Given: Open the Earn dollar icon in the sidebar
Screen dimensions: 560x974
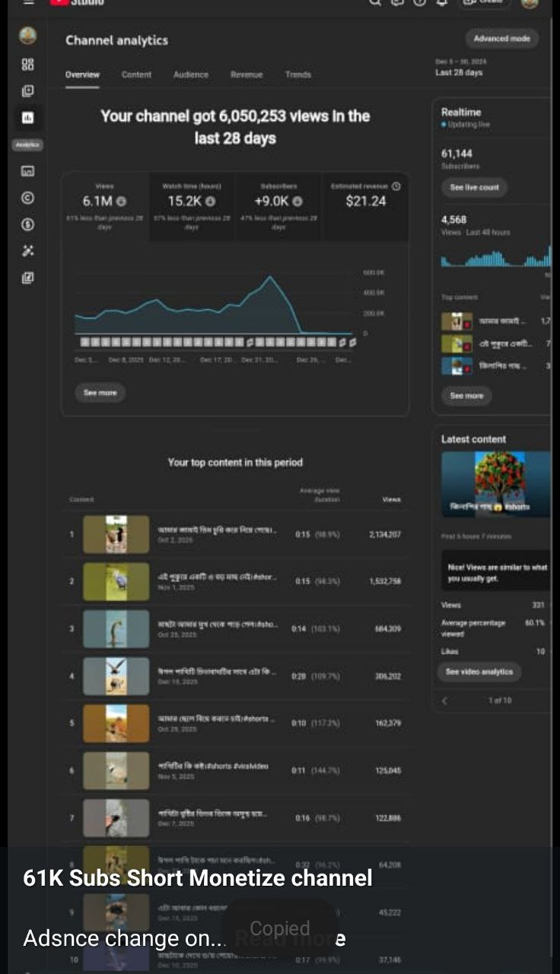Looking at the screenshot, I should [x=27, y=224].
